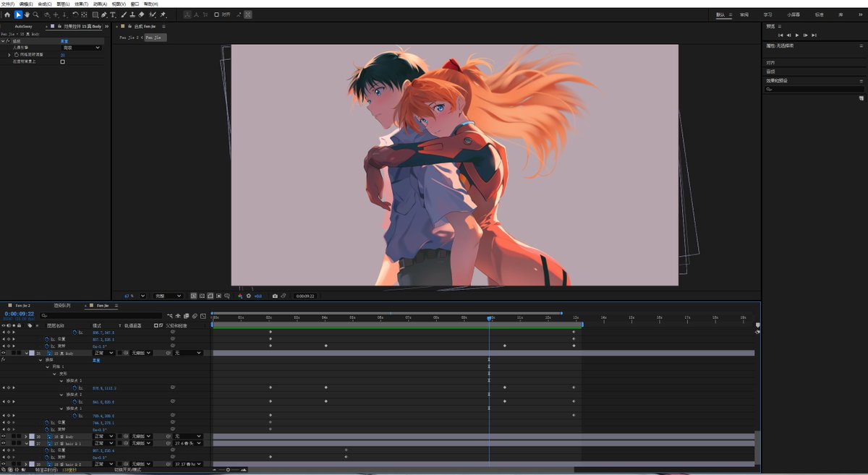Viewport: 868px width, 475px height.
Task: Select the Clone Stamp tool
Action: 132,14
